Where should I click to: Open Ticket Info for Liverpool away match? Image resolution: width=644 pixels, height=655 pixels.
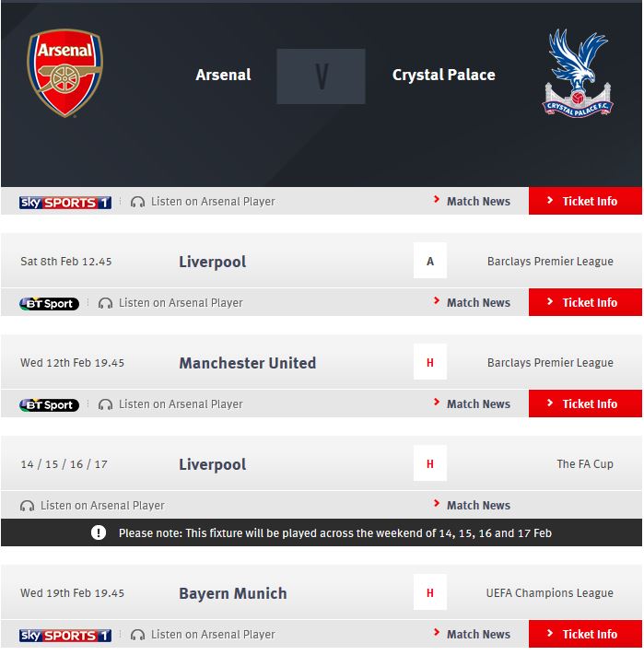click(585, 302)
